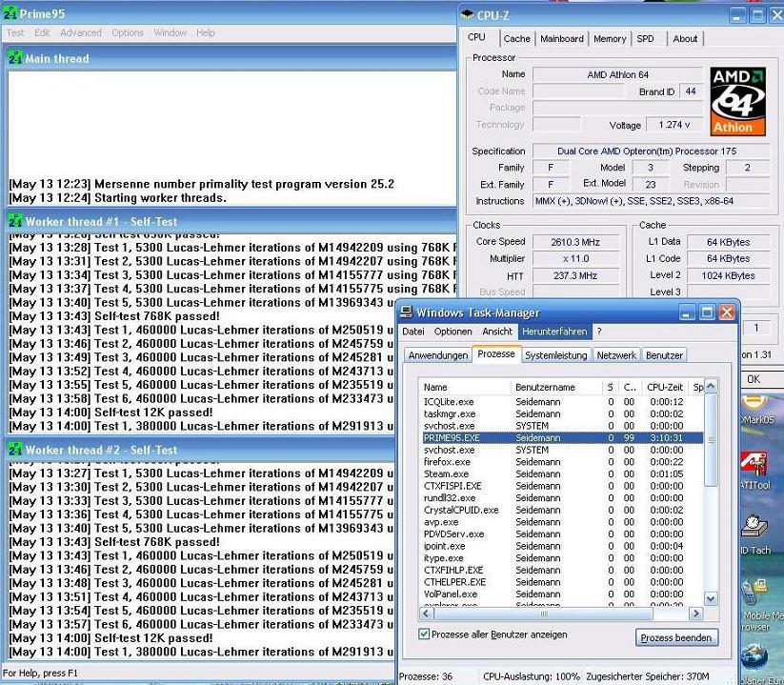Click the Worker thread #2 window icon
Viewport: 784px width, 685px height.
15,450
